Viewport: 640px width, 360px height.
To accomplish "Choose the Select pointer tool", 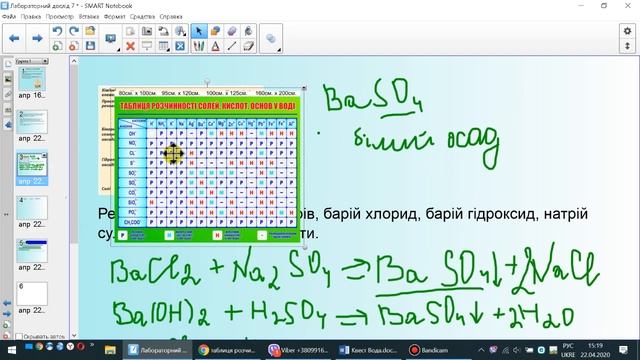I will click(x=199, y=31).
